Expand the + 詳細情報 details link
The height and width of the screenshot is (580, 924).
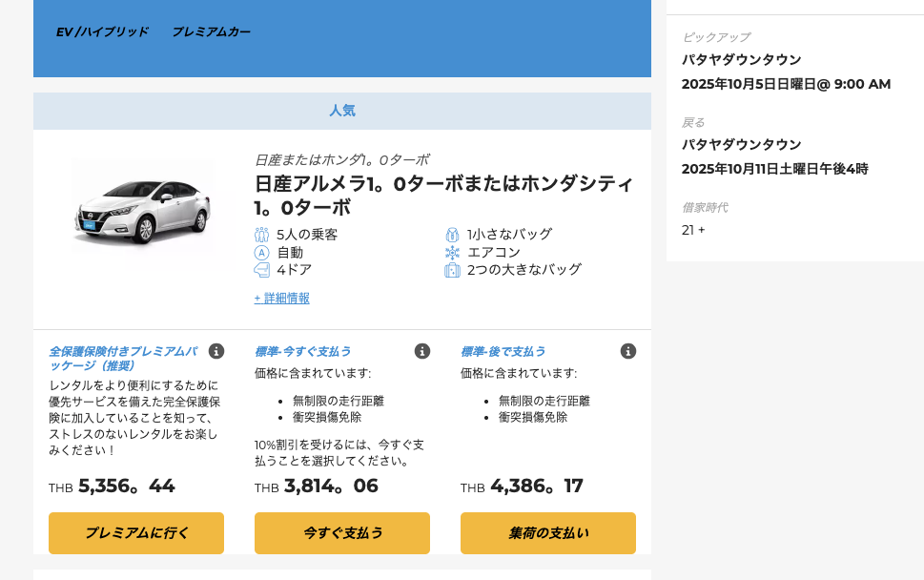[281, 299]
